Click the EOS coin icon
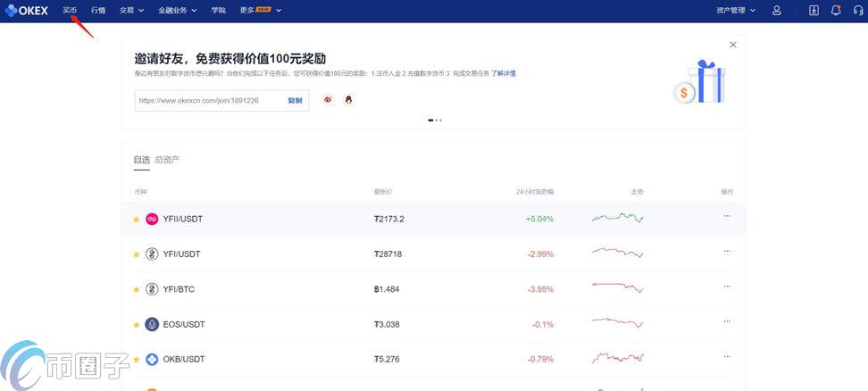This screenshot has height=391, width=868. pyautogui.click(x=152, y=325)
